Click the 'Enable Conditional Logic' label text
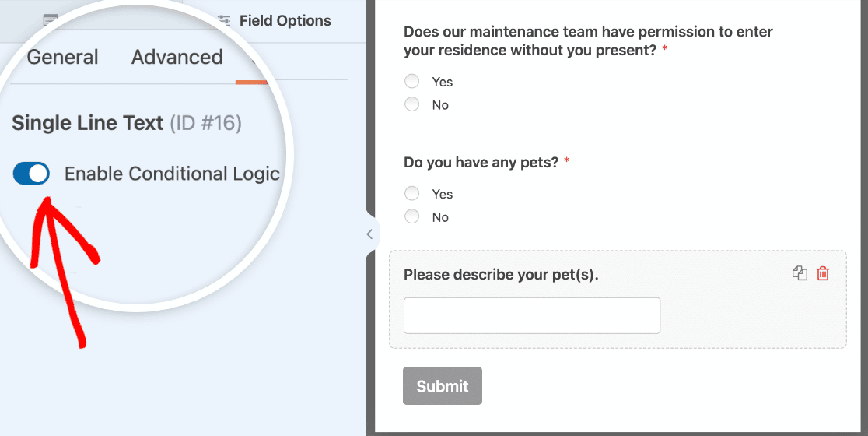868x436 pixels. (172, 174)
